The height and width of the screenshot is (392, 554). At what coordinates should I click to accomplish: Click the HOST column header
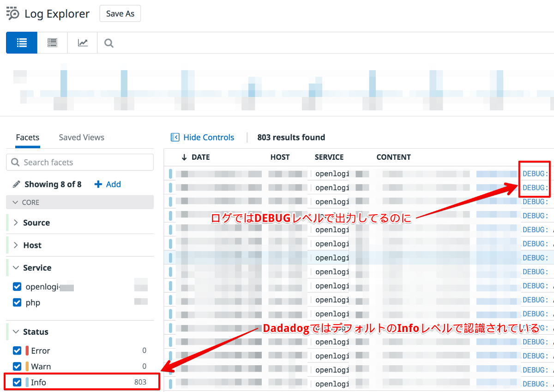pos(280,157)
